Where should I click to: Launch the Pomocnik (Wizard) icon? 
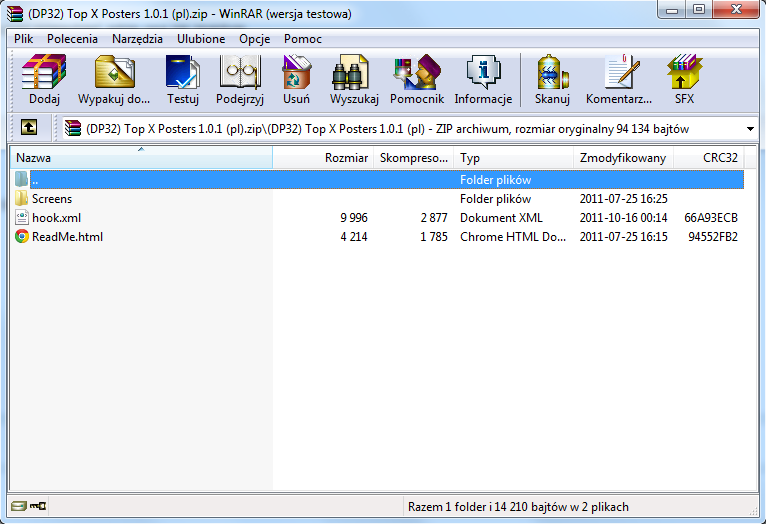click(416, 79)
